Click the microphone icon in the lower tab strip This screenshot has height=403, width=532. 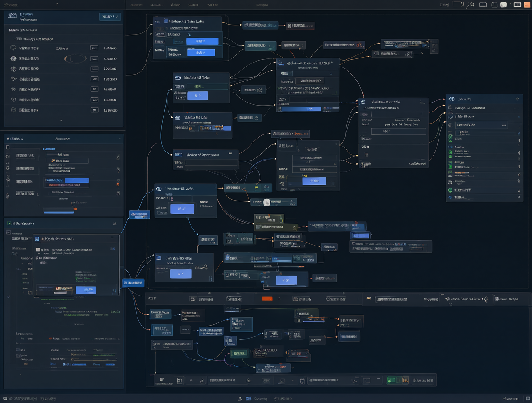click(x=486, y=299)
